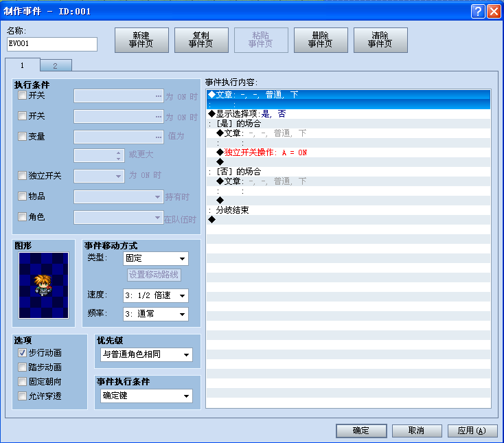The image size is (504, 443).
Task: Click the help question mark icon
Action: [x=478, y=12]
